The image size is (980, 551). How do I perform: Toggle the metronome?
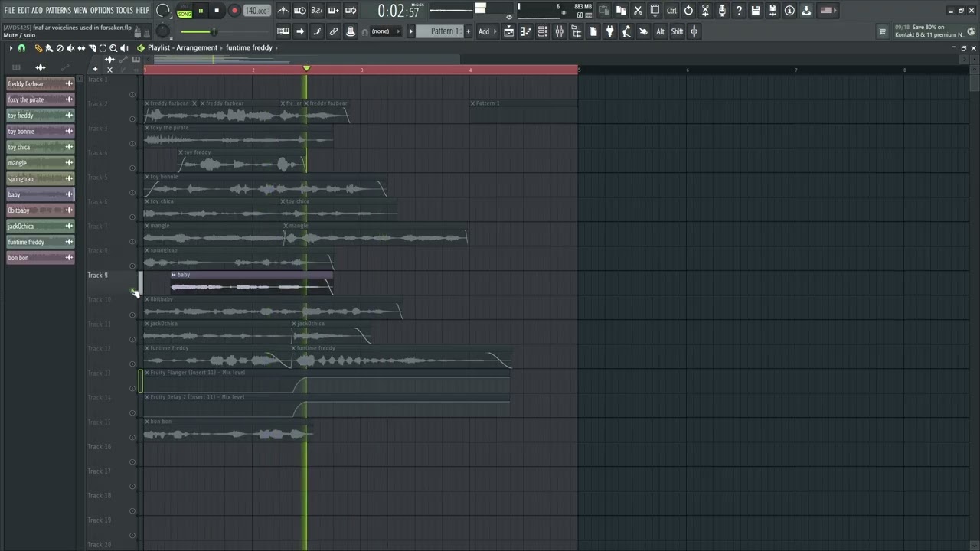click(x=283, y=11)
